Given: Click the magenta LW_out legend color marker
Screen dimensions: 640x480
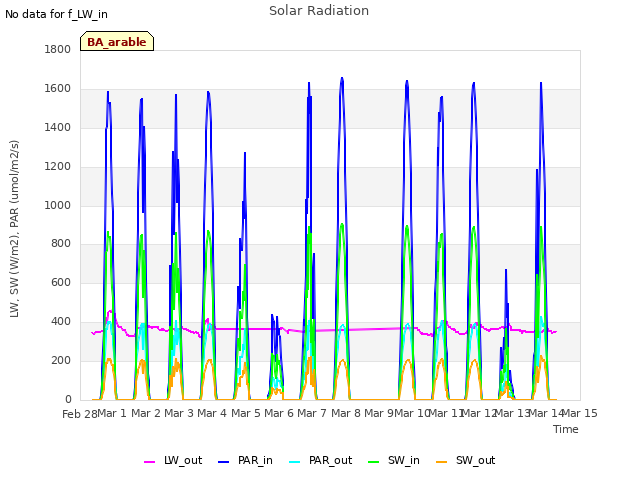Looking at the screenshot, I should point(149,462).
